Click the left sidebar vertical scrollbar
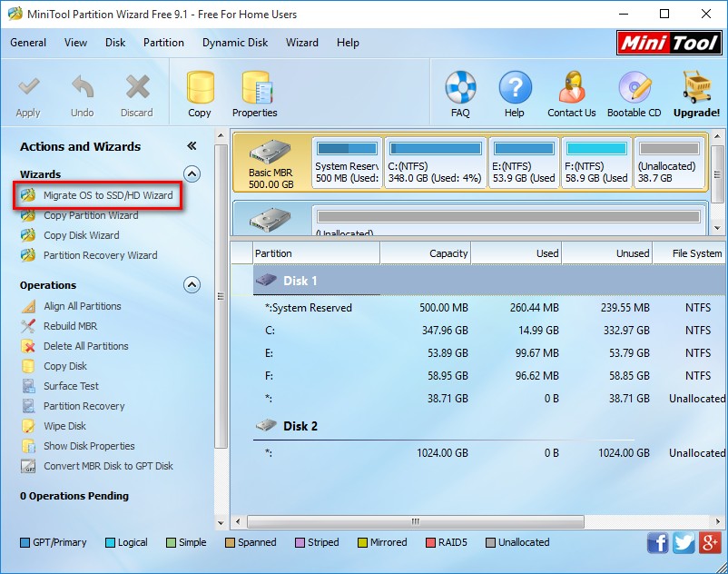Image resolution: width=728 pixels, height=574 pixels. coord(221,296)
